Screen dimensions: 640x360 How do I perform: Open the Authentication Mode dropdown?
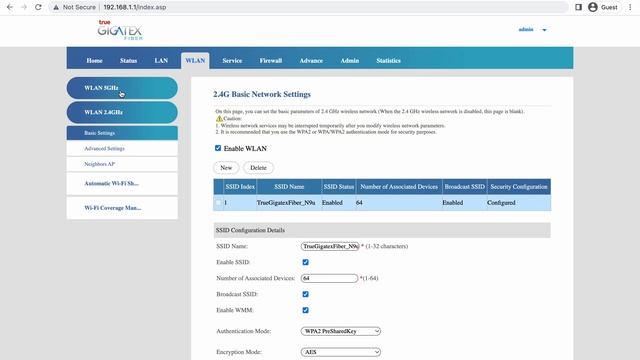(x=341, y=331)
